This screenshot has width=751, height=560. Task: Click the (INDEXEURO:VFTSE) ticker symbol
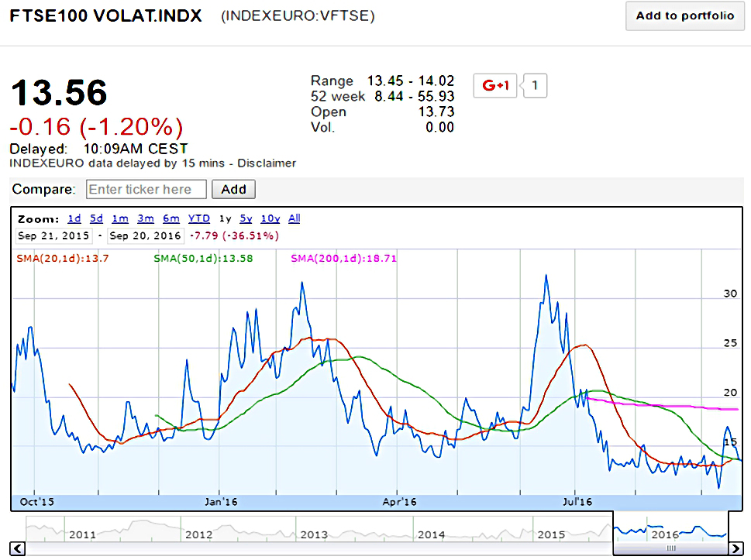click(x=298, y=15)
